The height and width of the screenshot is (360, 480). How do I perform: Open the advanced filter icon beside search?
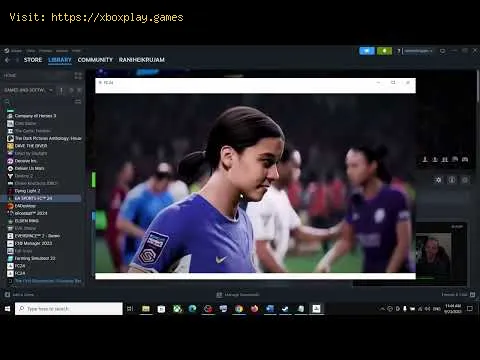(78, 102)
